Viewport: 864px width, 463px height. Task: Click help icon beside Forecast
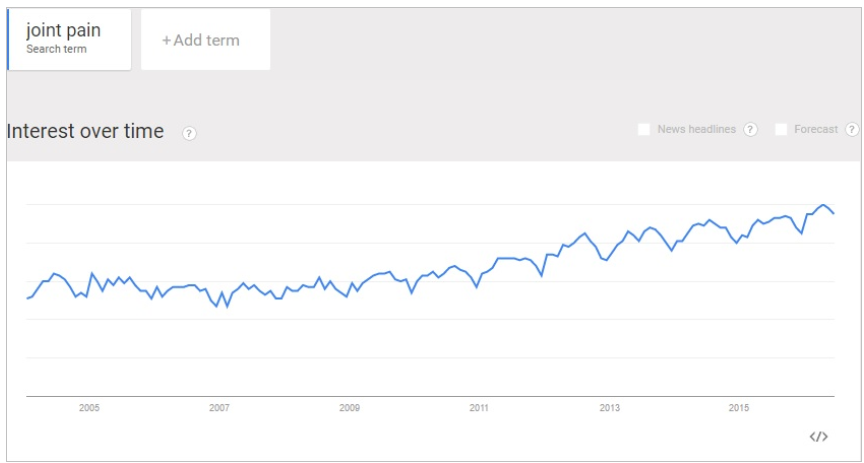coord(852,130)
